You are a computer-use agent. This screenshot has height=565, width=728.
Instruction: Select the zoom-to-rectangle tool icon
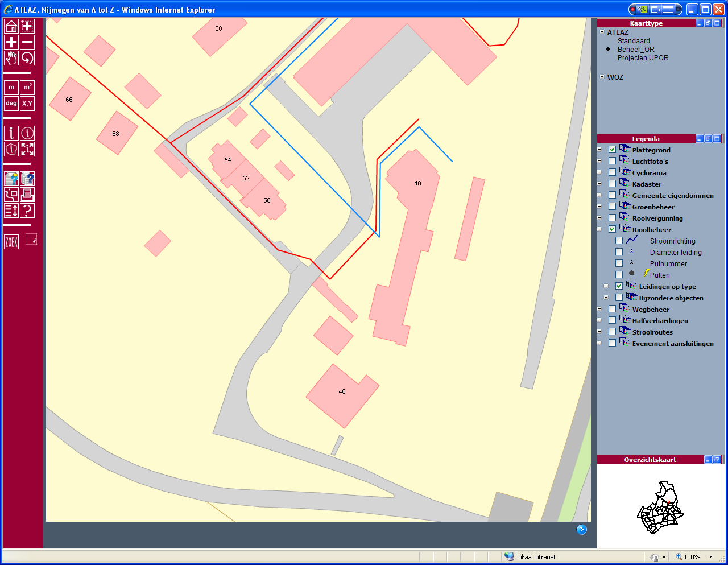point(27,26)
